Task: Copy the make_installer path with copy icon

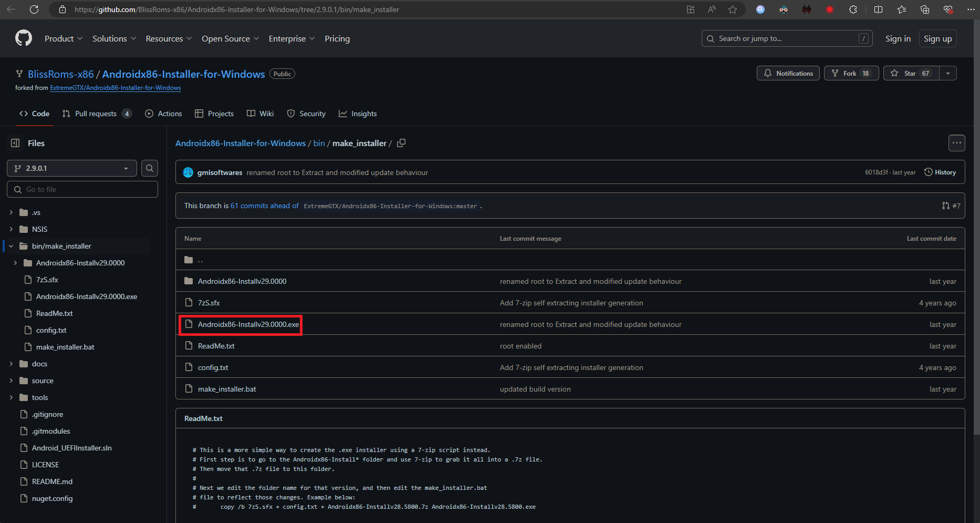Action: (x=401, y=143)
